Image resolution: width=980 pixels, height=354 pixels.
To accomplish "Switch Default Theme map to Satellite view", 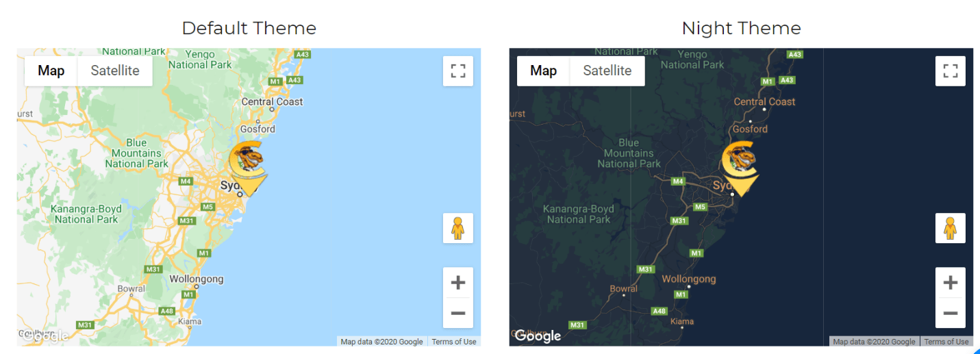I will tap(115, 71).
